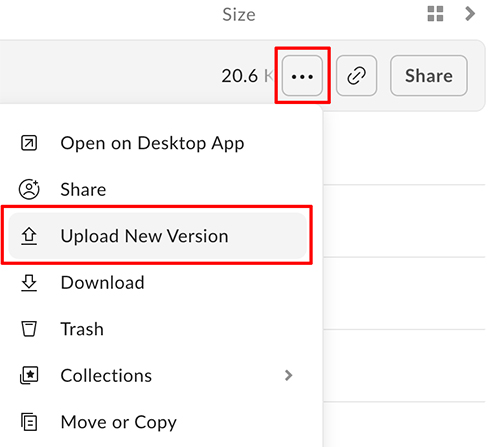Viewport: 500px width, 447px height.
Task: Switch to grid view icon
Action: point(435,14)
